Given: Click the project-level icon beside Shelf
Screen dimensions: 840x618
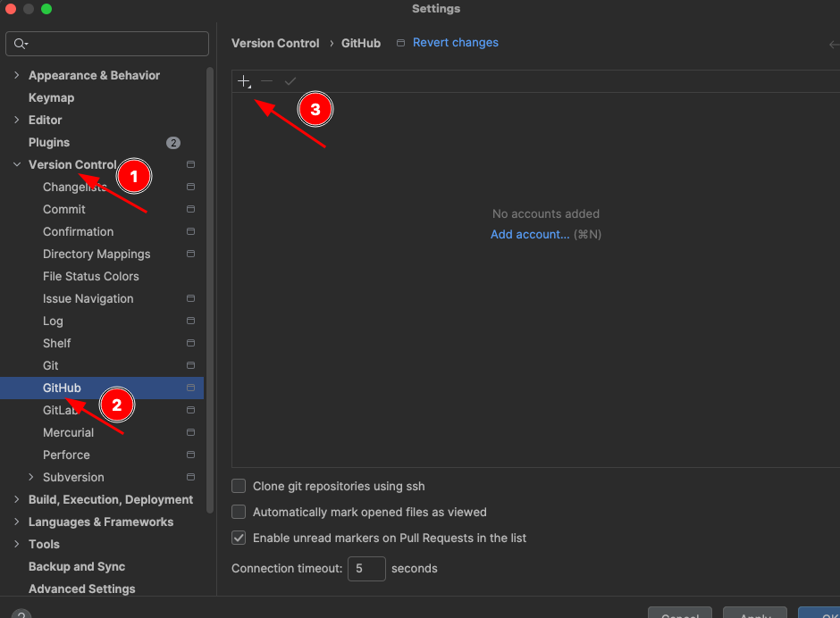Looking at the screenshot, I should coord(190,343).
